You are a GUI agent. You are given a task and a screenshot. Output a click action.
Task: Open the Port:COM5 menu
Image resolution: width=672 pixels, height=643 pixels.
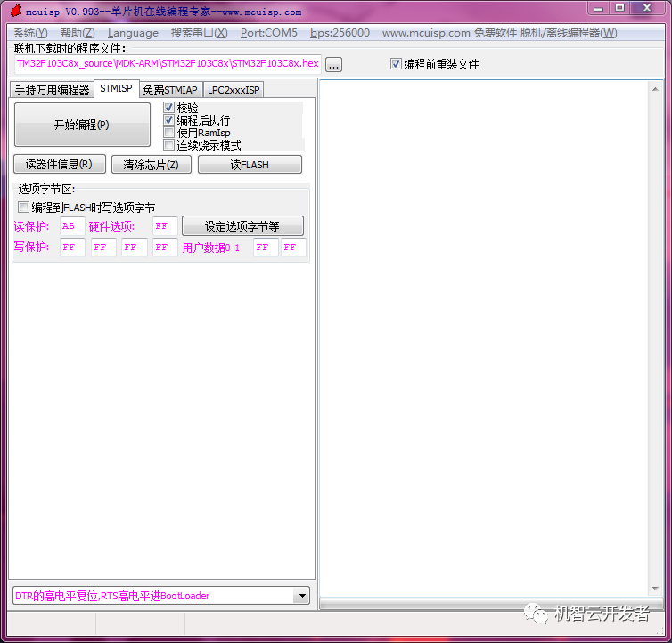coord(269,33)
